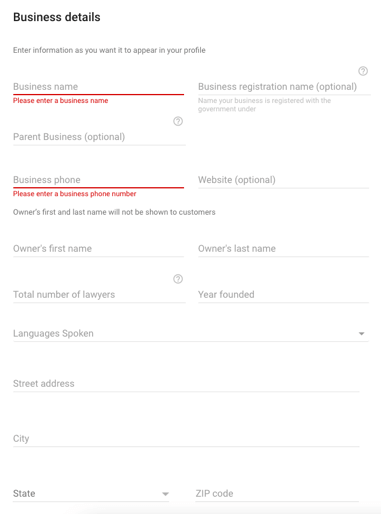Viewport: 381px width, 514px height.
Task: Expand the State dropdown arrow
Action: pyautogui.click(x=165, y=494)
